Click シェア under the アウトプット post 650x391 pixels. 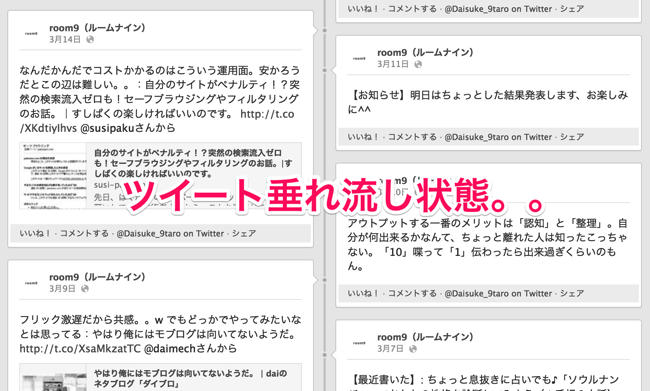click(572, 294)
